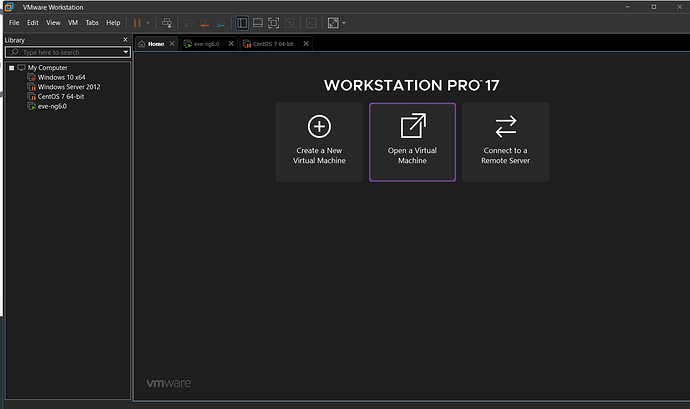Open the Edit menu
Image resolution: width=690 pixels, height=409 pixels.
[x=33, y=22]
